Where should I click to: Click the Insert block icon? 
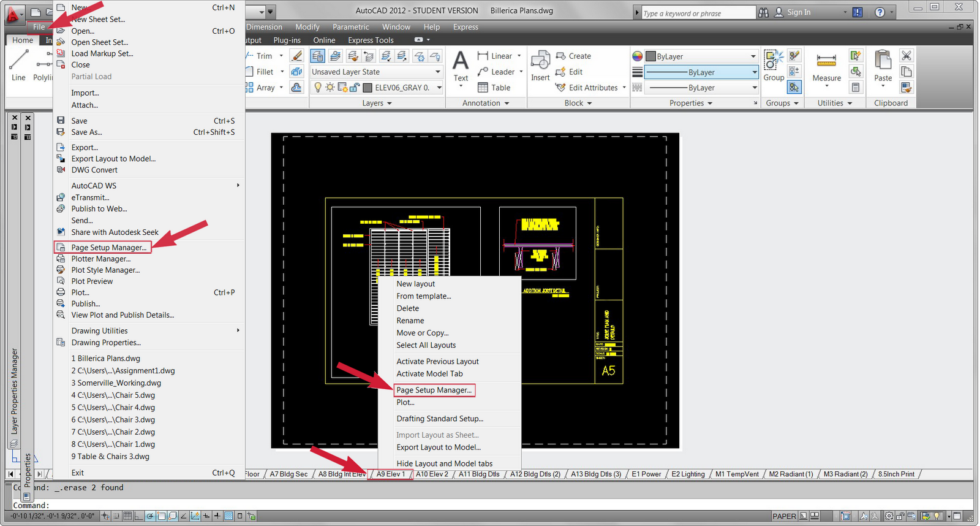click(x=540, y=66)
